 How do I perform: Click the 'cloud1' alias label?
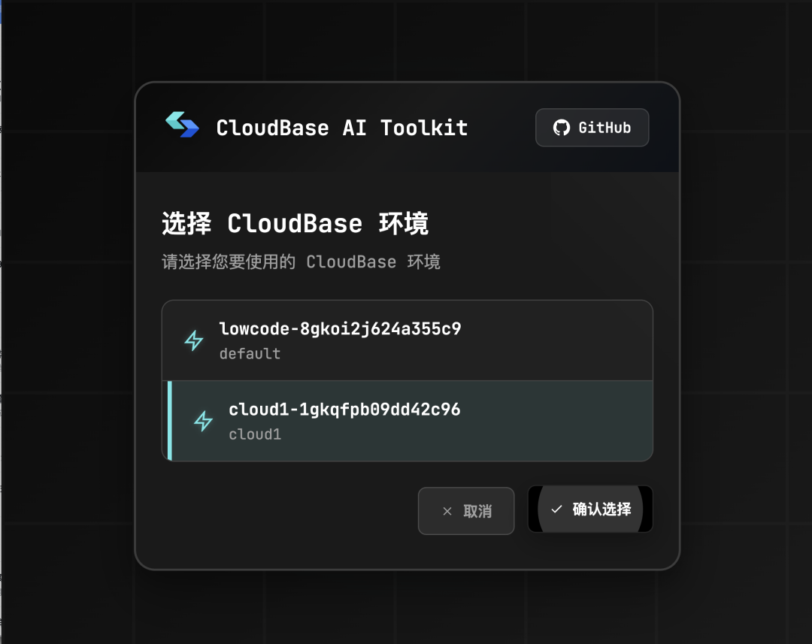click(x=255, y=434)
